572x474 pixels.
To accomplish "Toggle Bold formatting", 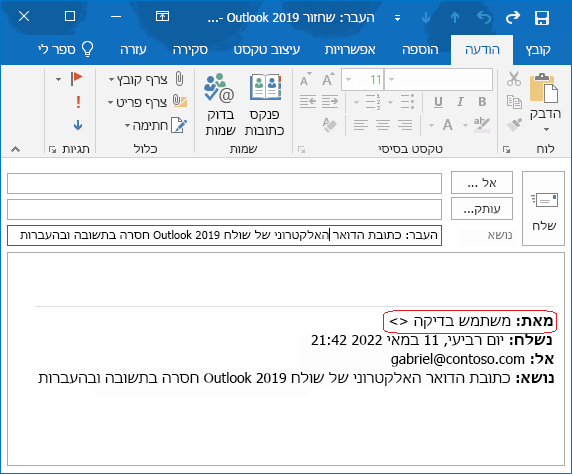I will tap(482, 102).
